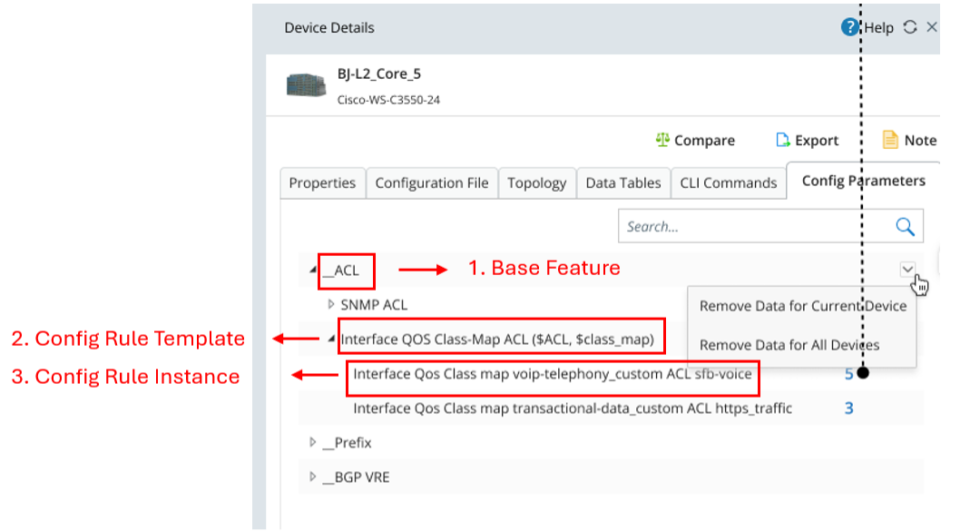
Task: Expand the __BGP VRE tree node
Action: click(x=312, y=477)
